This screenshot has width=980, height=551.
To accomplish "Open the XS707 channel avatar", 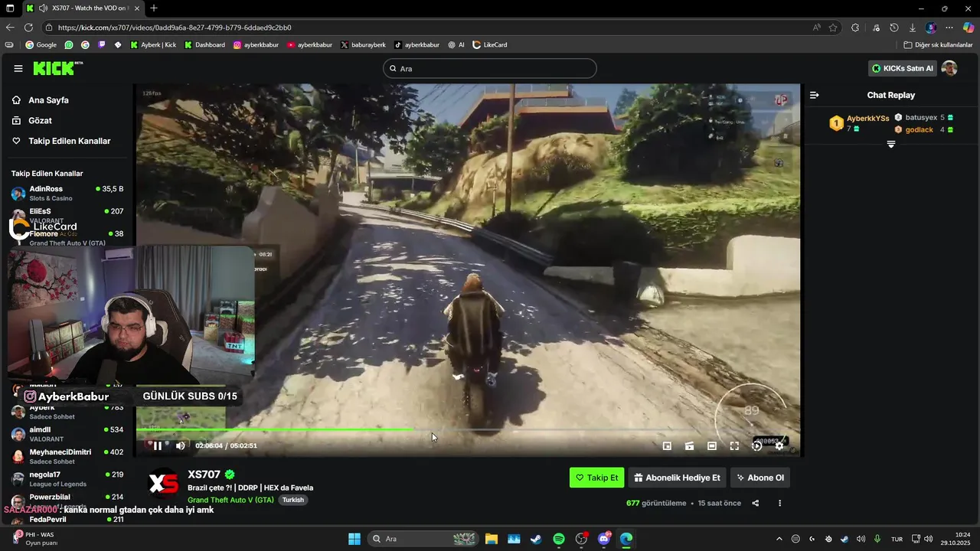I will (x=163, y=484).
